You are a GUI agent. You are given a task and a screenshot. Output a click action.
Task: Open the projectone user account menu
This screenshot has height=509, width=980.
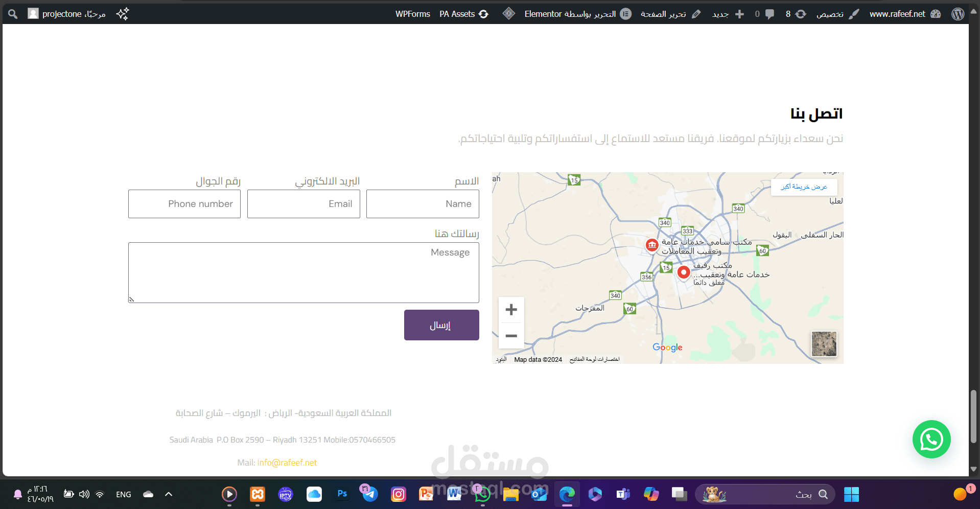66,14
